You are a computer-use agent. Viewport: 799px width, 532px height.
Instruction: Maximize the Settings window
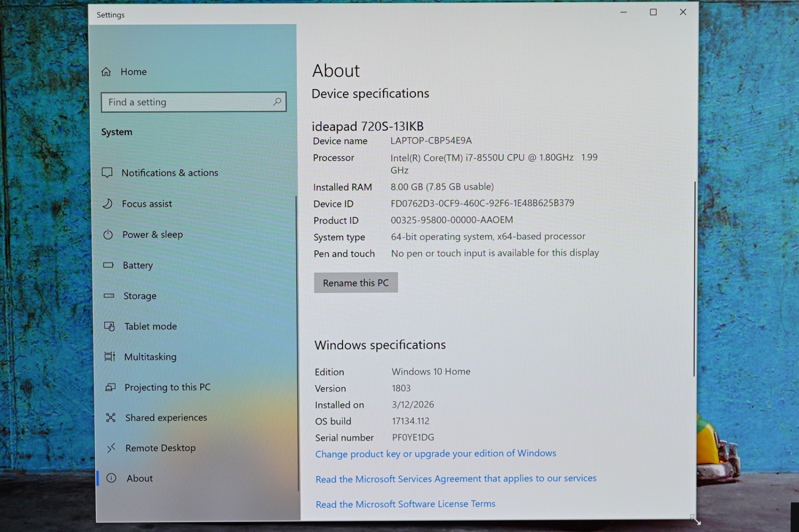pyautogui.click(x=653, y=12)
